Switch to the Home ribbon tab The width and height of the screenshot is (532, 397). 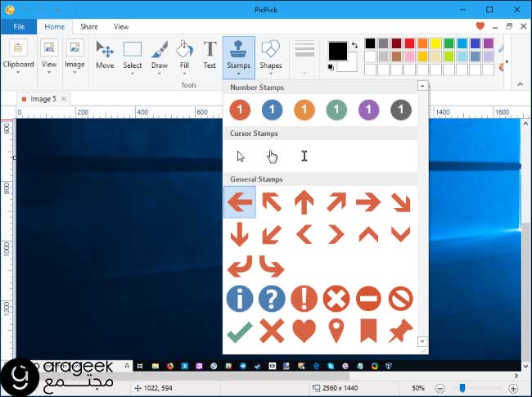click(x=54, y=26)
